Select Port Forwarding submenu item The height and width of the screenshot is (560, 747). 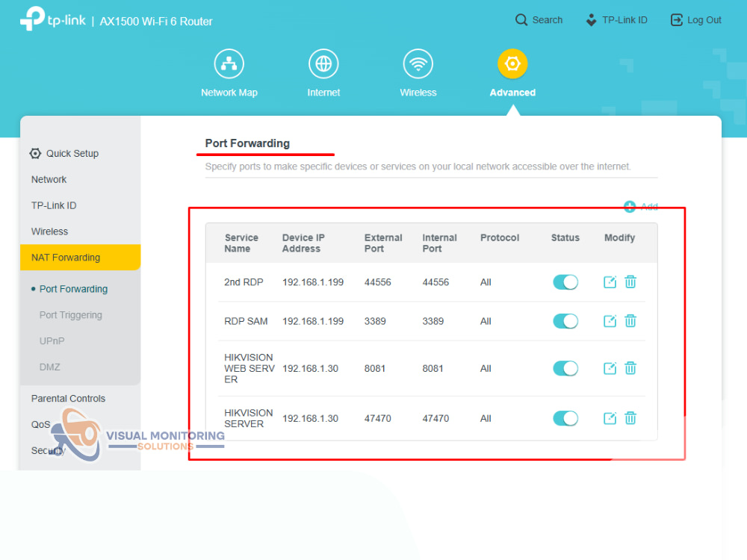(x=73, y=289)
